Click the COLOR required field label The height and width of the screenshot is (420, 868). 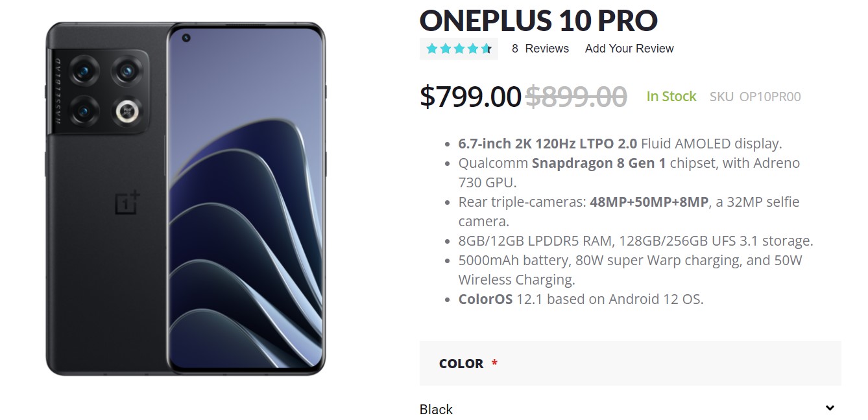[461, 364]
